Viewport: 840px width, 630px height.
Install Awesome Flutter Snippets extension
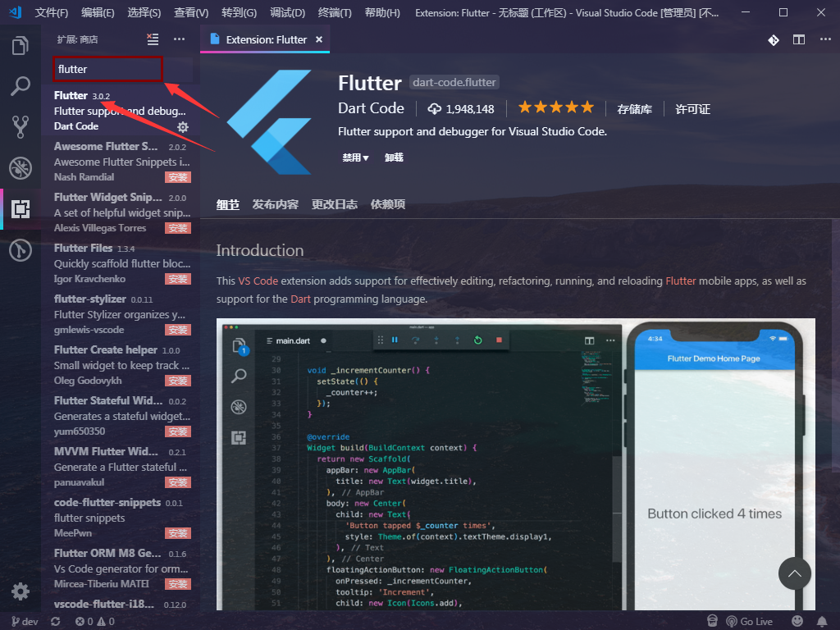(178, 177)
